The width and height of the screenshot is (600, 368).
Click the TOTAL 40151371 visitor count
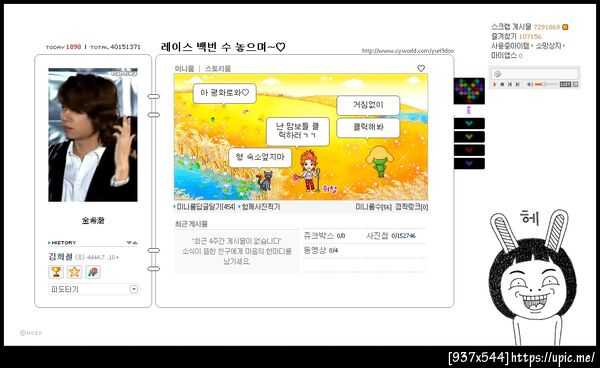point(115,47)
